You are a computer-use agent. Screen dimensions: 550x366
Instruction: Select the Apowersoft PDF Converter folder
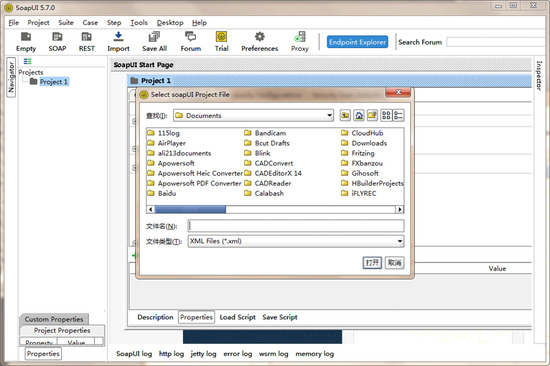[195, 183]
